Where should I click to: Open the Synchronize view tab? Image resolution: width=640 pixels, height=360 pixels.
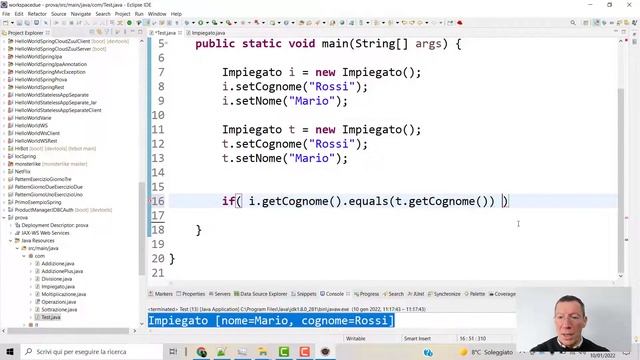[x=444, y=294]
